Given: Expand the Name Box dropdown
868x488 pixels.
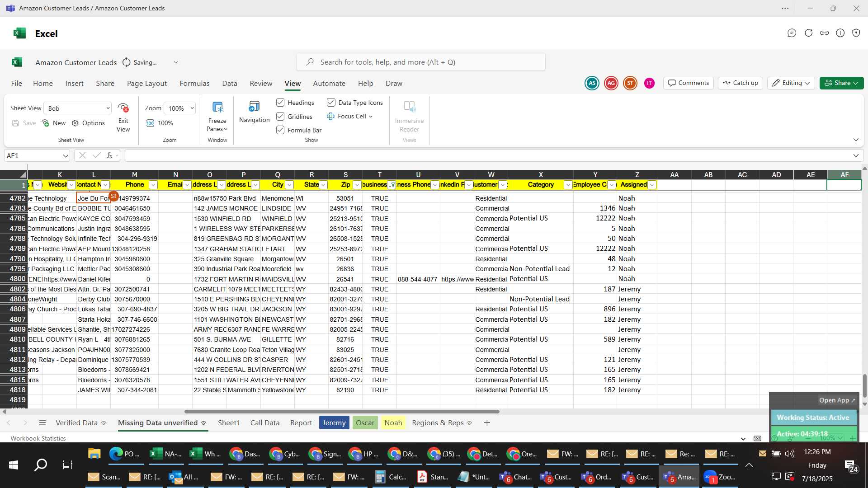Looking at the screenshot, I should [66, 156].
